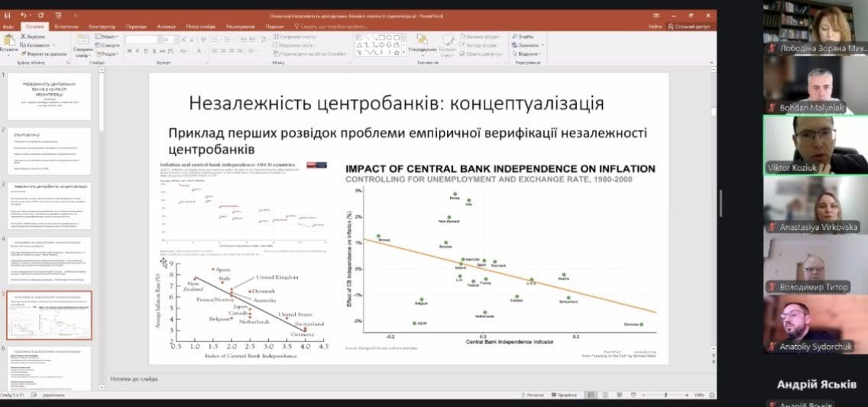
Task: Open the Animation (Анімація) ribbon tab
Action: coord(166,26)
